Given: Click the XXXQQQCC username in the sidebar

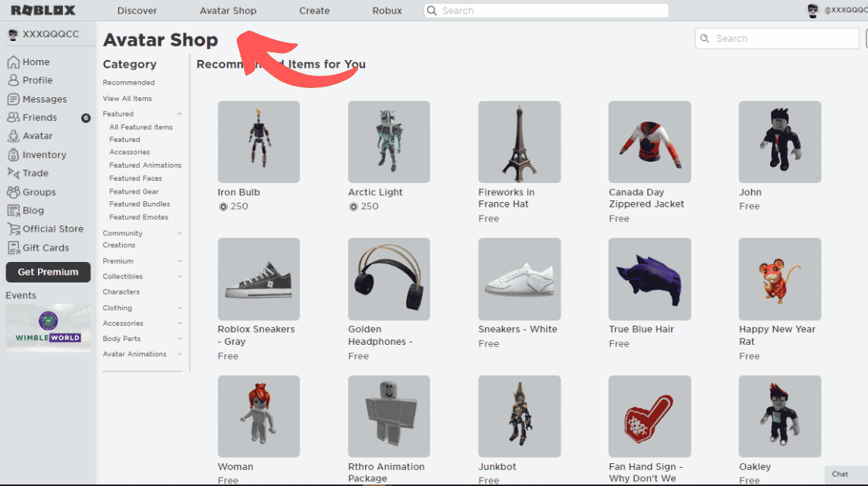Looking at the screenshot, I should 51,34.
